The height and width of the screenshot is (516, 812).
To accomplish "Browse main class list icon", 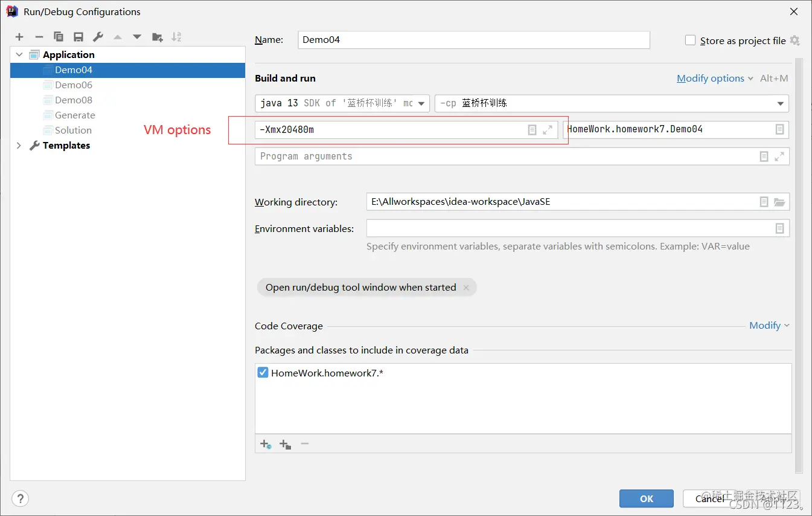I will click(779, 129).
